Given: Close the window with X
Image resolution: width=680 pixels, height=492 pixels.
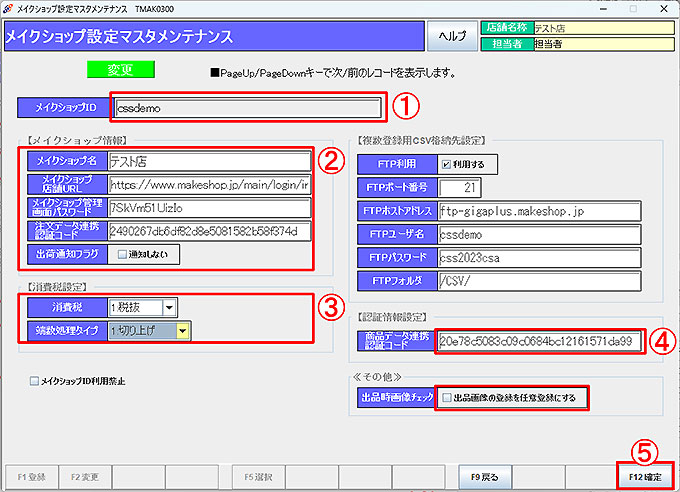Looking at the screenshot, I should (x=664, y=9).
